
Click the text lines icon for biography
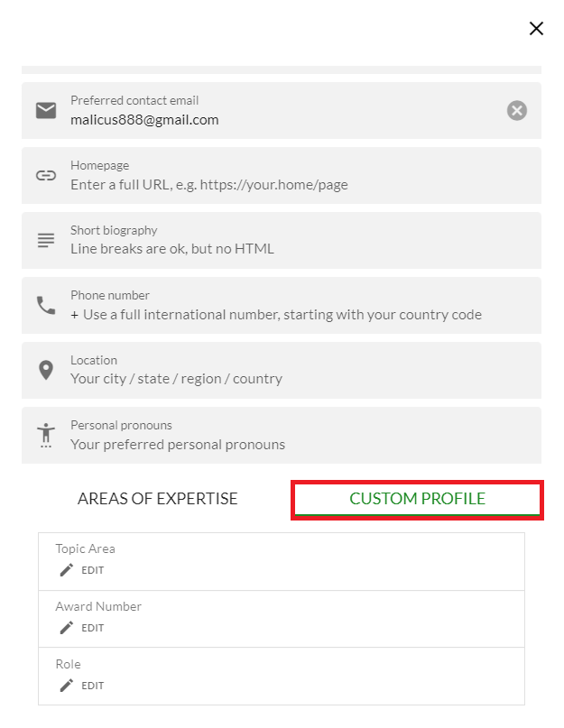[46, 241]
